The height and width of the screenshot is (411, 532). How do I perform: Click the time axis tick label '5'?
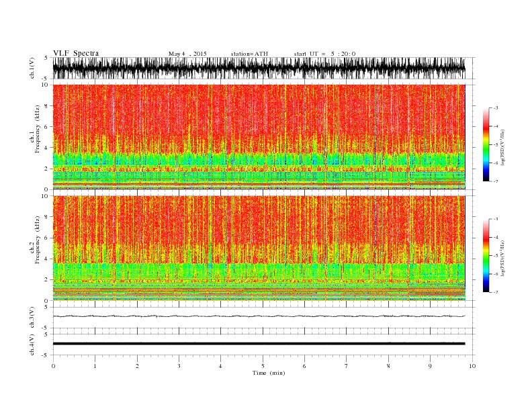(x=263, y=366)
